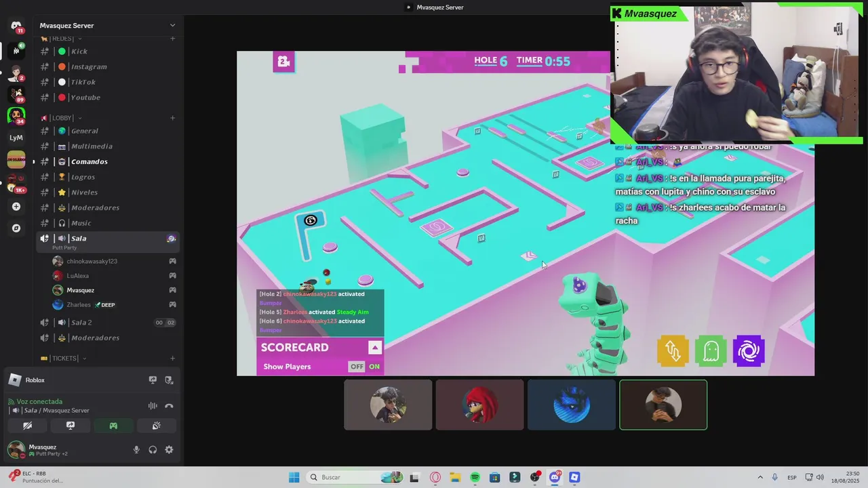868x488 pixels.
Task: Open the activities game controller button
Action: click(113, 426)
